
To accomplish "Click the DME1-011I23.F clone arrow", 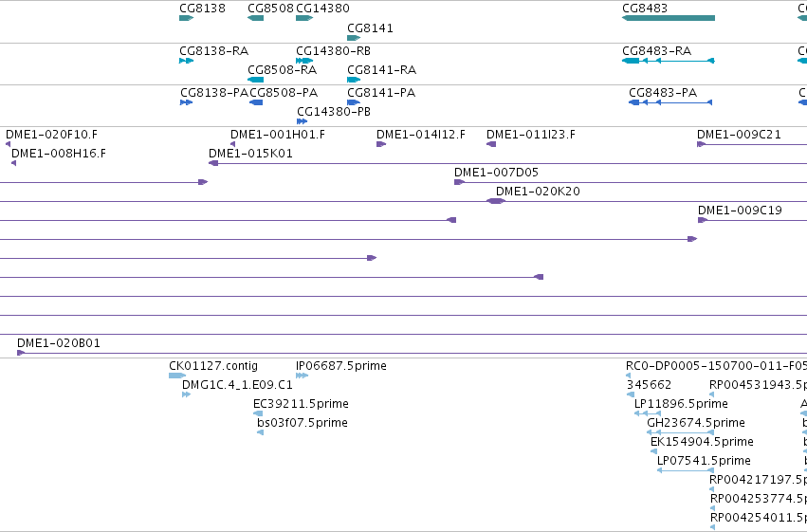I will (491, 144).
